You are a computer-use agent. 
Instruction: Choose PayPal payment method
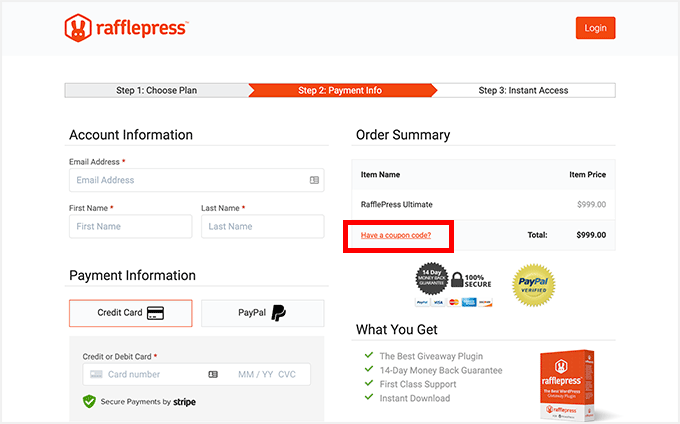click(262, 313)
